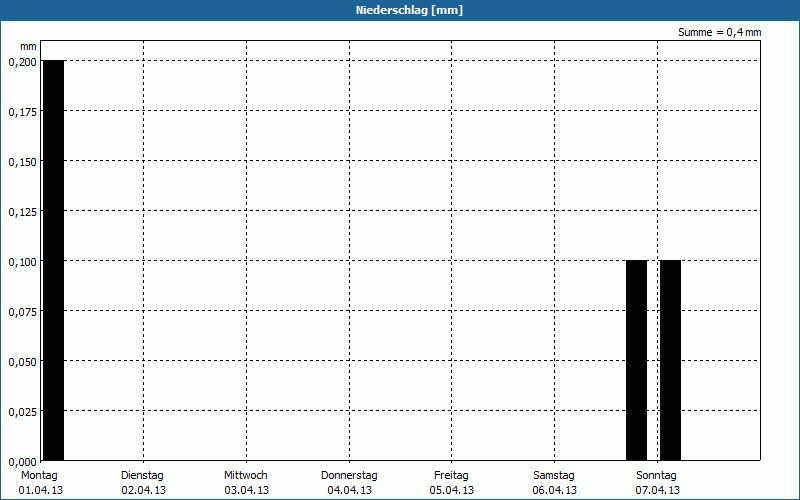
Task: Click the Dienstag day label
Action: tap(142, 476)
